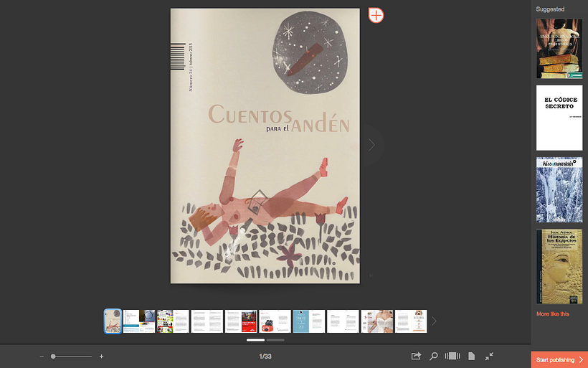Open the share icon in bottom toolbar
The image size is (588, 368).
pos(416,356)
